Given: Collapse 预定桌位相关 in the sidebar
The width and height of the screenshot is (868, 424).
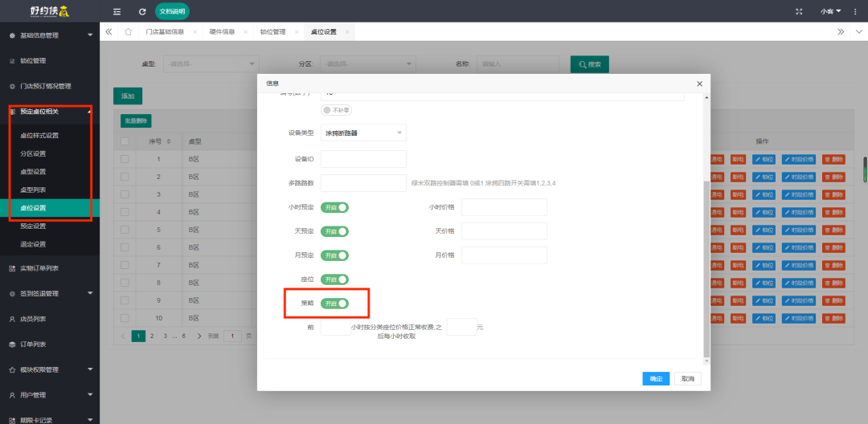Looking at the screenshot, I should pos(50,112).
